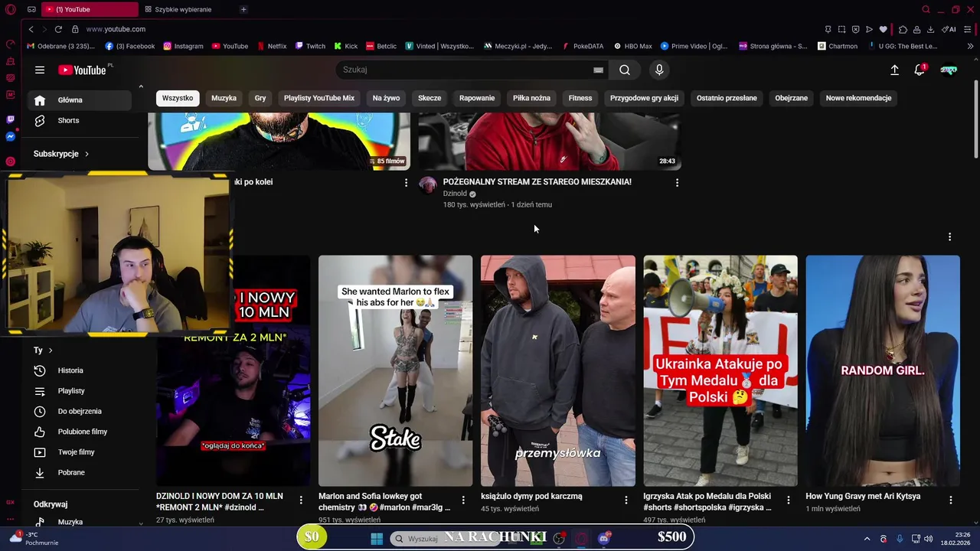The width and height of the screenshot is (980, 551).
Task: Open Messenger in the Opera sidebar
Action: pos(10,137)
